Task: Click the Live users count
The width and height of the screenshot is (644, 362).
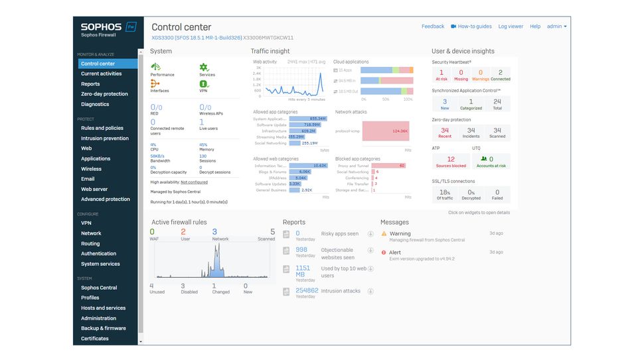Action: coord(202,122)
